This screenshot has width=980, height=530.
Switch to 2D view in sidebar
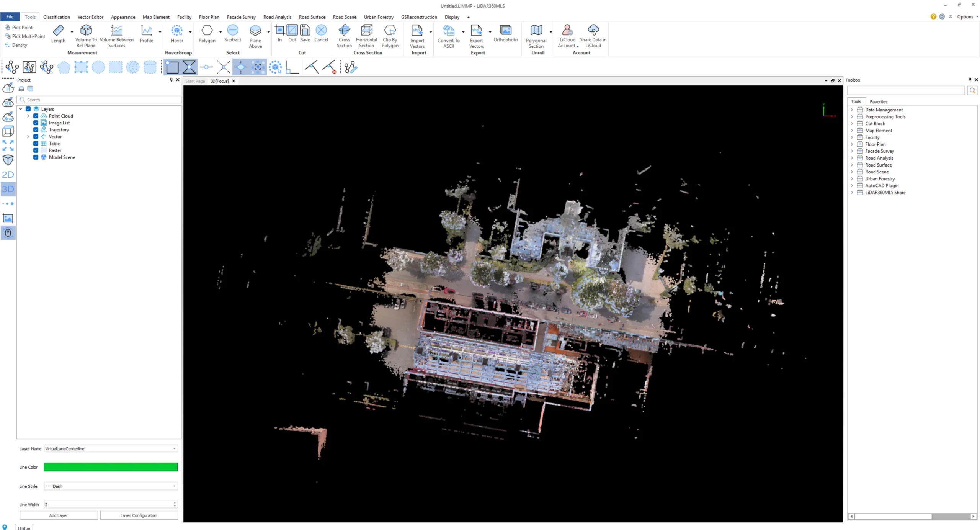(x=8, y=175)
